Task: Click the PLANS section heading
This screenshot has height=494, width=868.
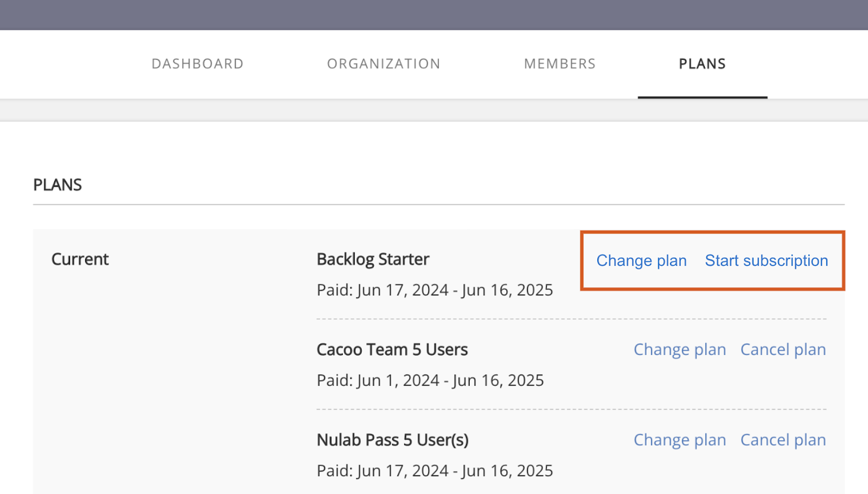Action: click(x=58, y=185)
